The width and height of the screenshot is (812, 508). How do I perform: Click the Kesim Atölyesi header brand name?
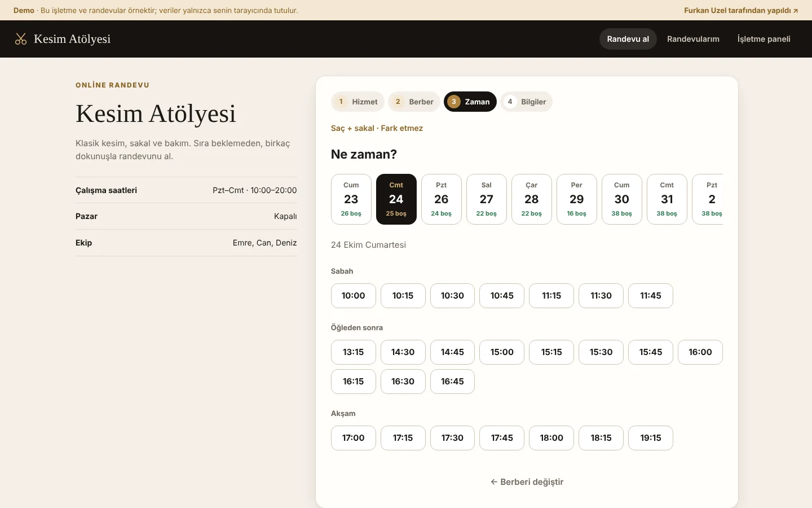pyautogui.click(x=72, y=39)
